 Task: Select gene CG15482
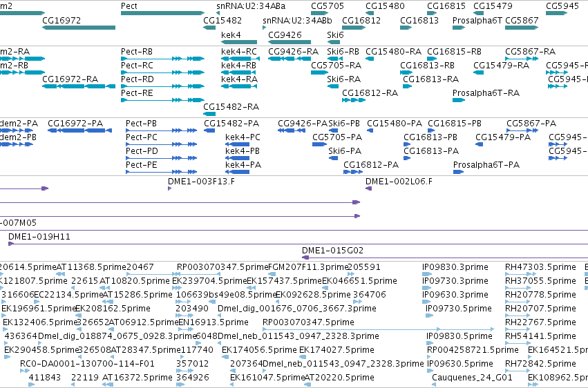[209, 28]
